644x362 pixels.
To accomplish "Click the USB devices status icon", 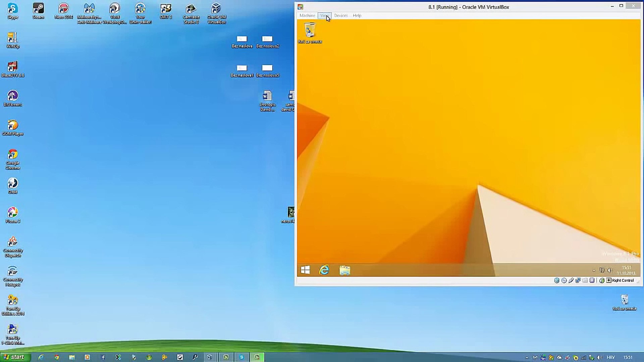I will [571, 281].
